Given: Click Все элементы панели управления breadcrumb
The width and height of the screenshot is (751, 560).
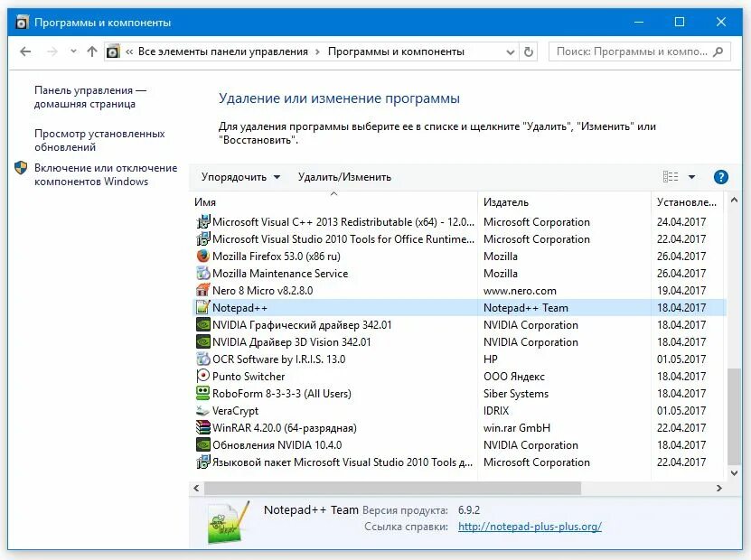Looking at the screenshot, I should tap(222, 51).
